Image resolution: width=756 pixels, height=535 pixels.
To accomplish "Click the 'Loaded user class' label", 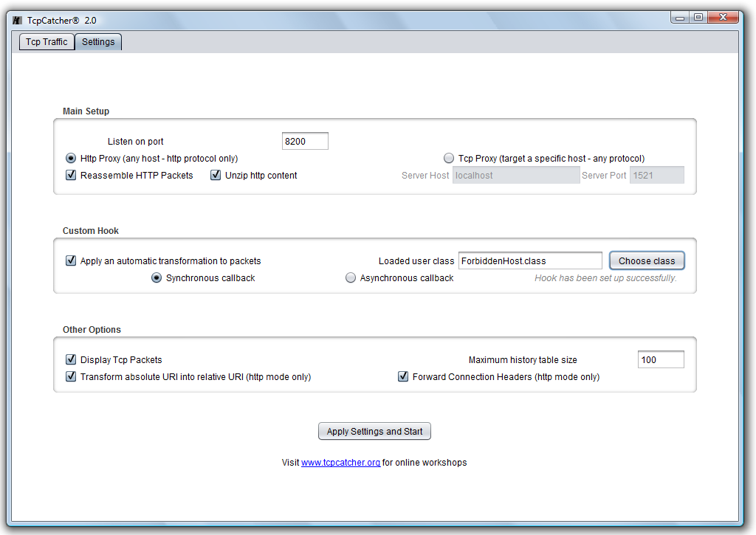I will (x=416, y=261).
